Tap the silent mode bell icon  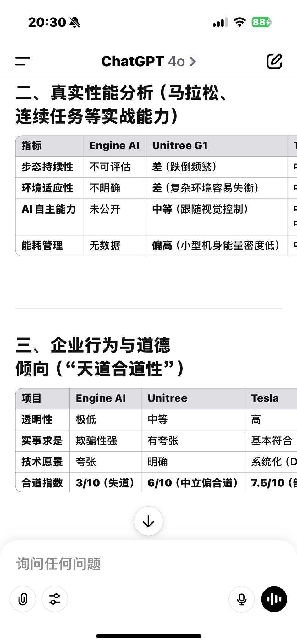tap(74, 22)
